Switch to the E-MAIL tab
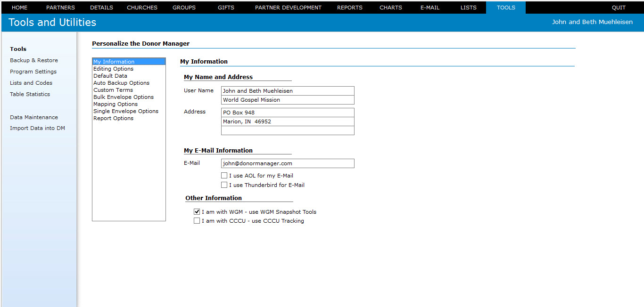The image size is (644, 307). tap(430, 8)
